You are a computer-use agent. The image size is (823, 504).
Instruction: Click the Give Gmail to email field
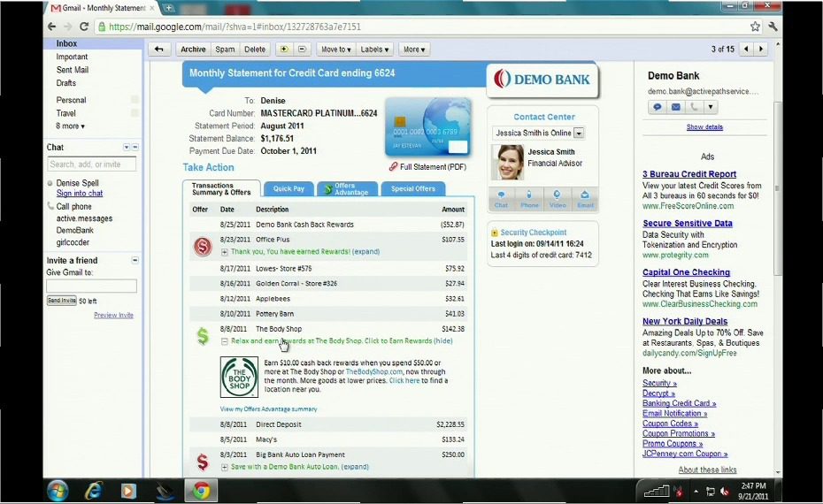pyautogui.click(x=91, y=286)
